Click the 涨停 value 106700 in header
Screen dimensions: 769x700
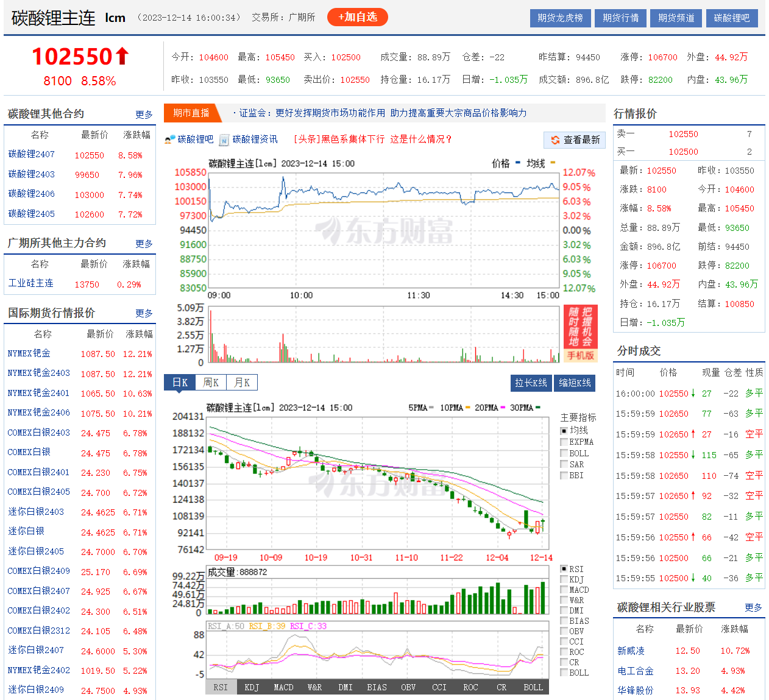pyautogui.click(x=662, y=57)
